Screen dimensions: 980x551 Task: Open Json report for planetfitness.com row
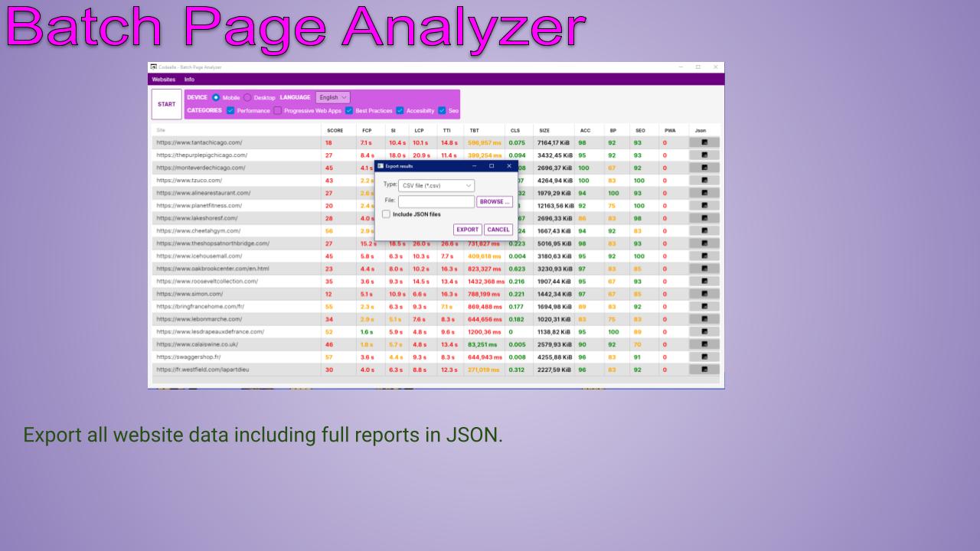point(704,205)
